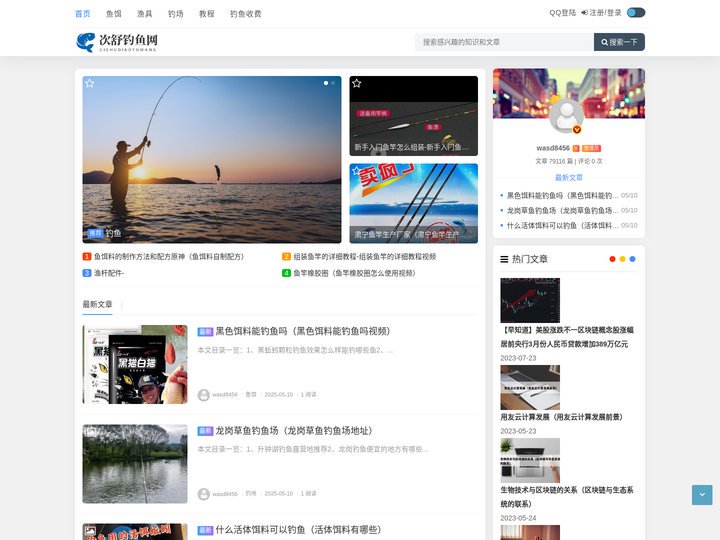
Task: Click the scroll-down chevron floating button
Action: pyautogui.click(x=702, y=495)
